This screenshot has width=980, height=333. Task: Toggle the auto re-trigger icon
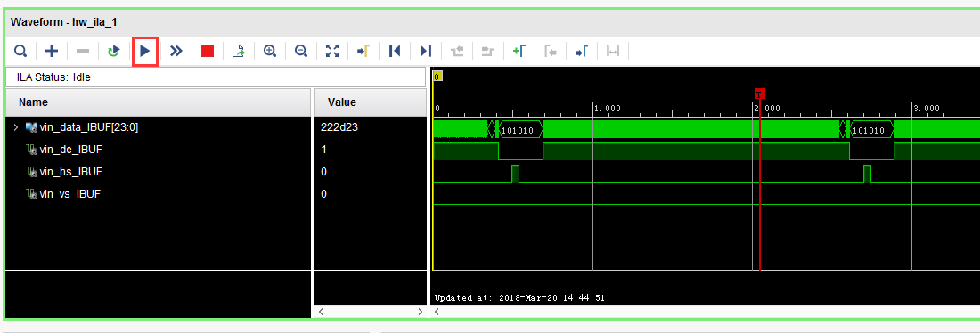coord(113,52)
